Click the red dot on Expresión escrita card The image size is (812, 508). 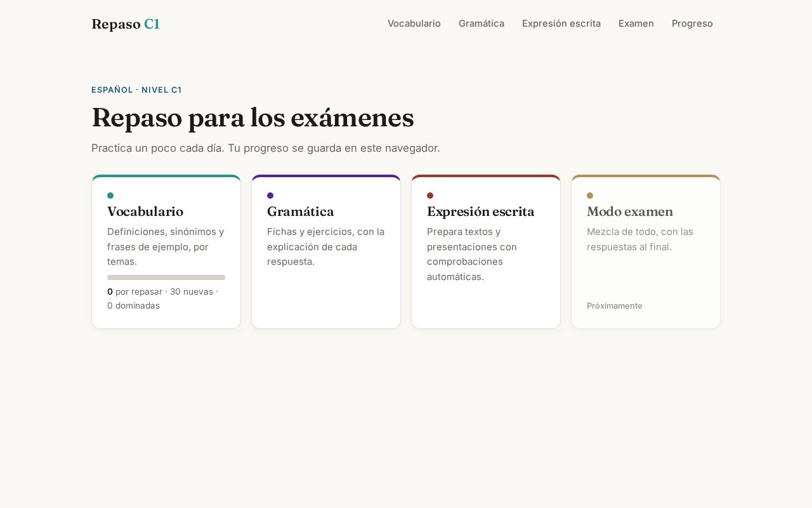click(430, 196)
